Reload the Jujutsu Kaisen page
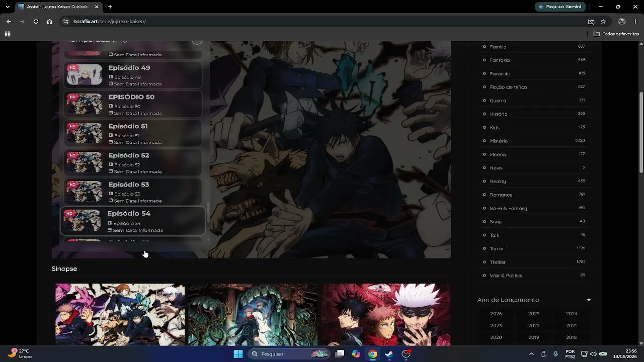644x362 pixels. [36, 22]
